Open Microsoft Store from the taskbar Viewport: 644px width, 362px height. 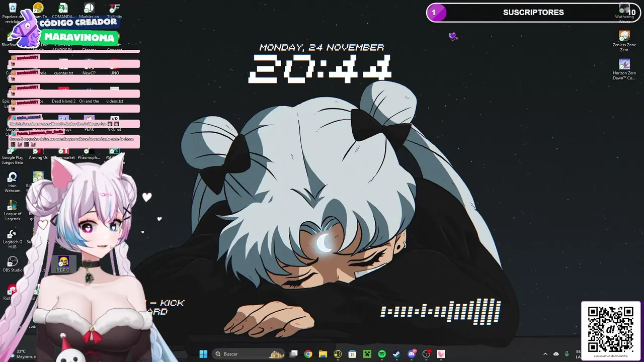point(353,354)
